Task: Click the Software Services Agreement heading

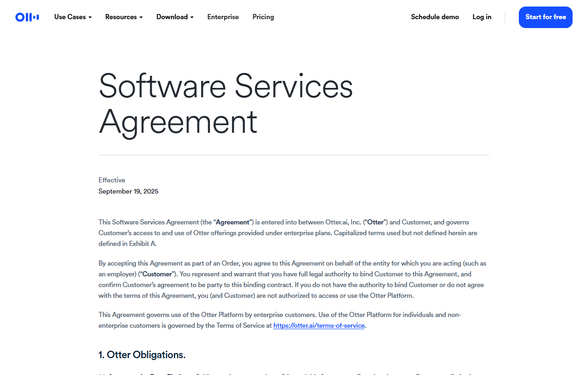Action: (225, 104)
